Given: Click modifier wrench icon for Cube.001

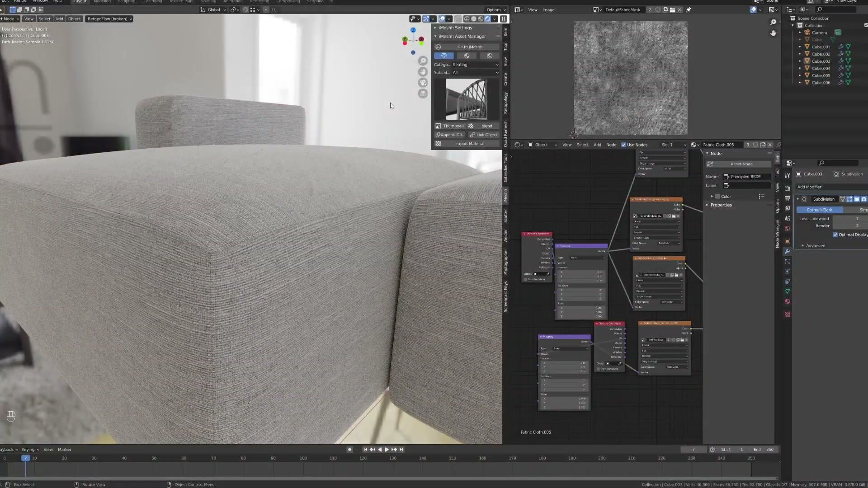Looking at the screenshot, I should coord(841,47).
